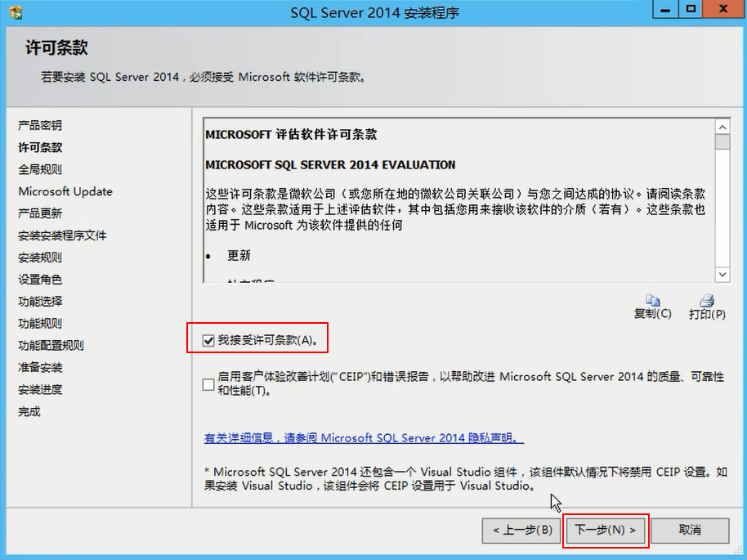747x560 pixels.
Task: Select the 产品密钥 step in sidebar
Action: pos(40,125)
